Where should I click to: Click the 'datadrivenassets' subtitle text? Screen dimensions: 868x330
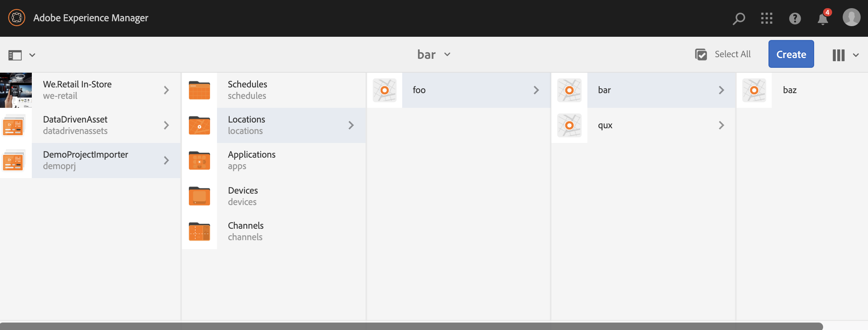[75, 131]
